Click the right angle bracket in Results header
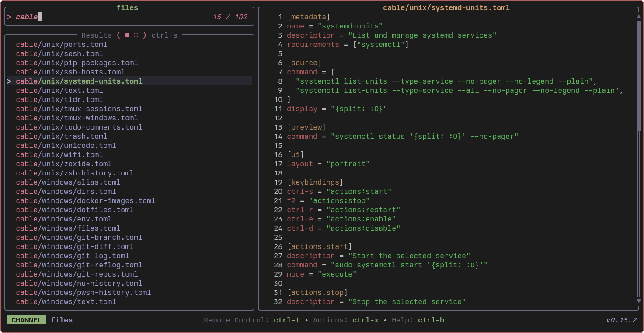This screenshot has width=644, height=333. [145, 35]
